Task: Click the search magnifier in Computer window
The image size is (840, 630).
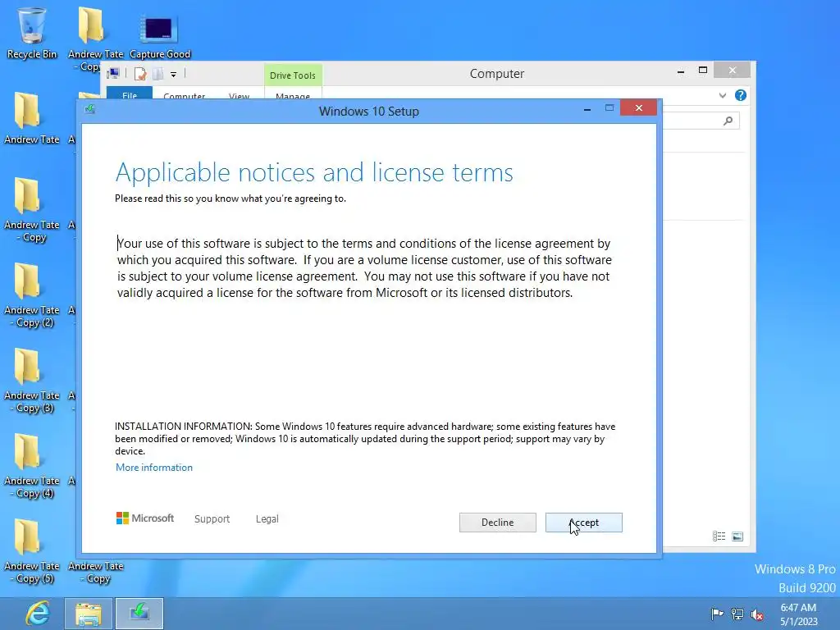Action: [x=728, y=121]
